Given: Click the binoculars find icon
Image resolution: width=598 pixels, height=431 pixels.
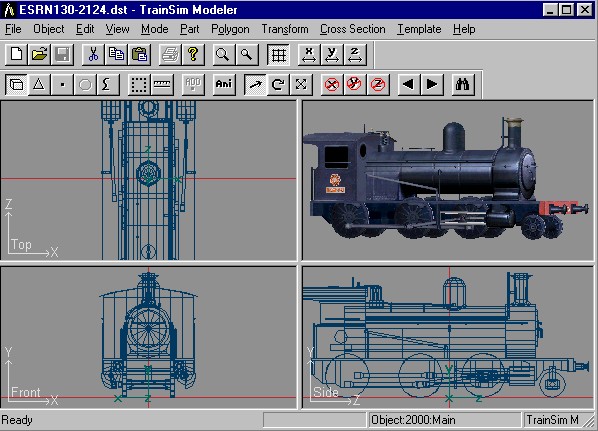Looking at the screenshot, I should 463,84.
